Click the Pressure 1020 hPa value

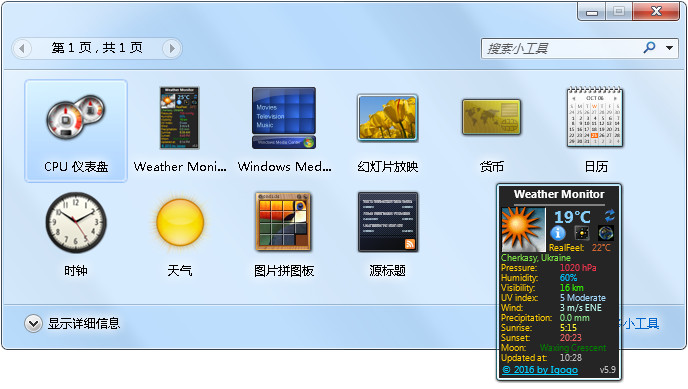578,268
